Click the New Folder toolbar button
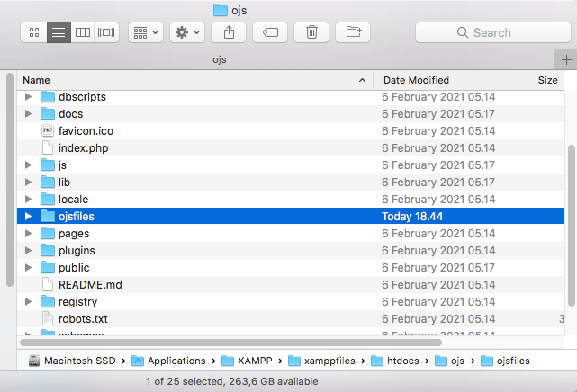The width and height of the screenshot is (577, 392). [353, 32]
